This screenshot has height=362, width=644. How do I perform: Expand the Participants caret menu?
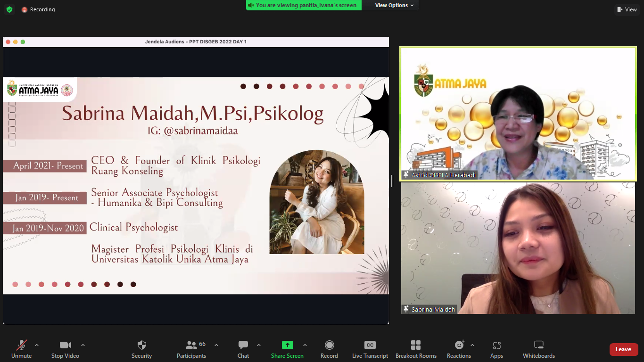[216, 345]
